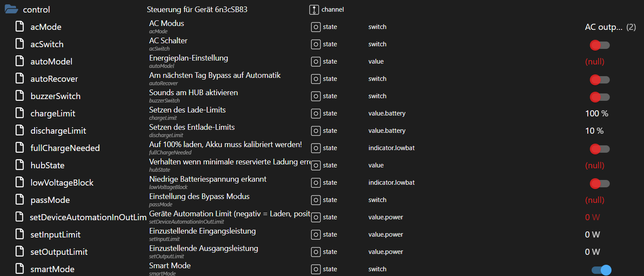644x276 pixels.
Task: Click the 0 W value for setInputLimit
Action: point(592,234)
